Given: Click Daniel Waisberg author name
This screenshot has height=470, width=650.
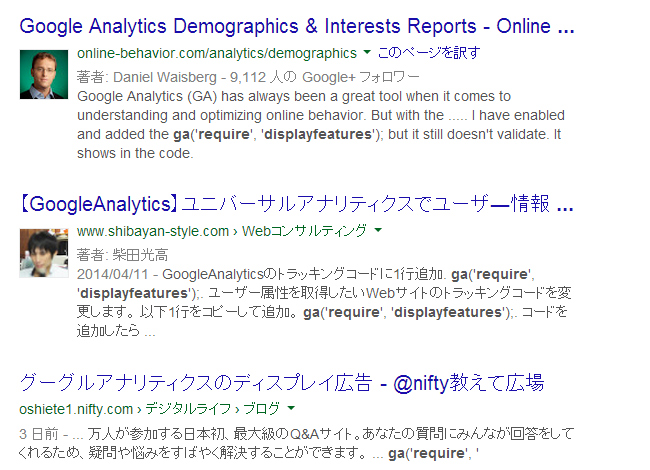Looking at the screenshot, I should point(165,77).
